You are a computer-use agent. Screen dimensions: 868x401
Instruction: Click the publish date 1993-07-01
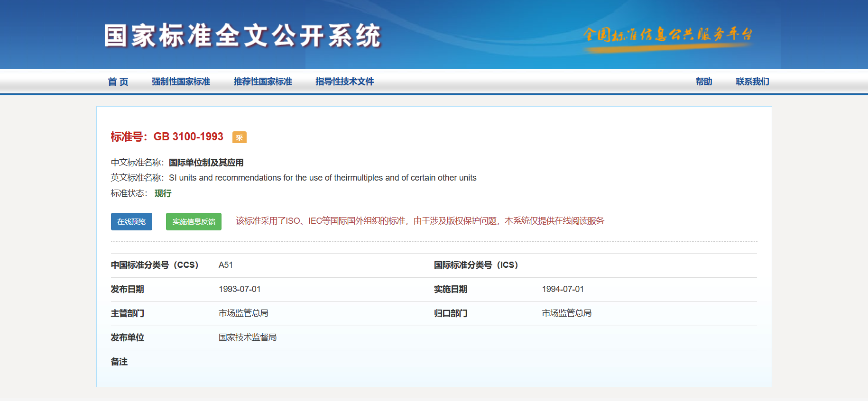click(x=240, y=289)
